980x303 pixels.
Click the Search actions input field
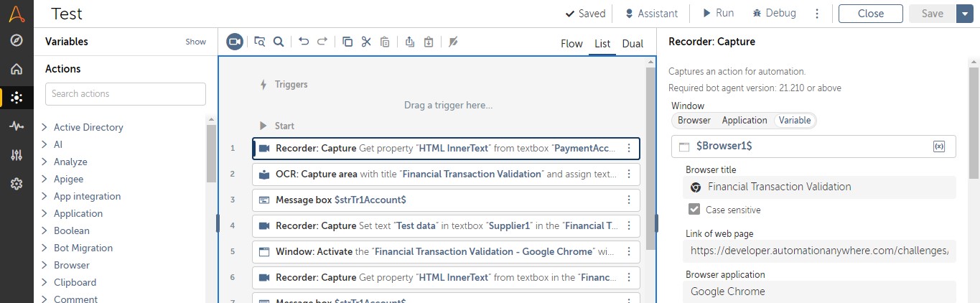pos(126,94)
